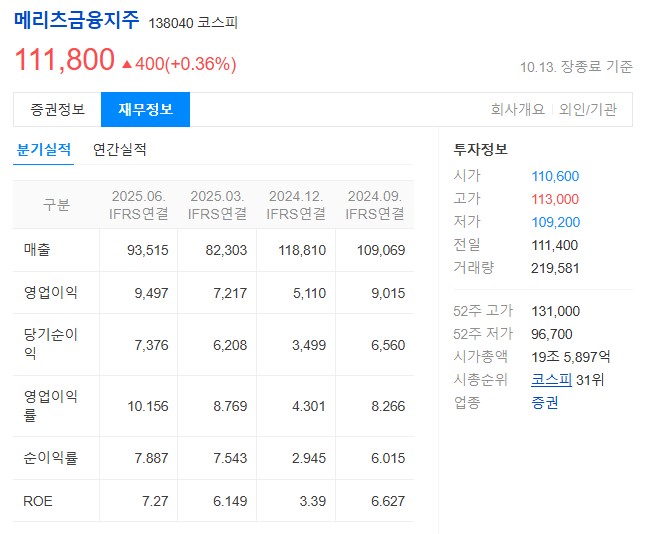Click the 구분 header cell

point(56,204)
